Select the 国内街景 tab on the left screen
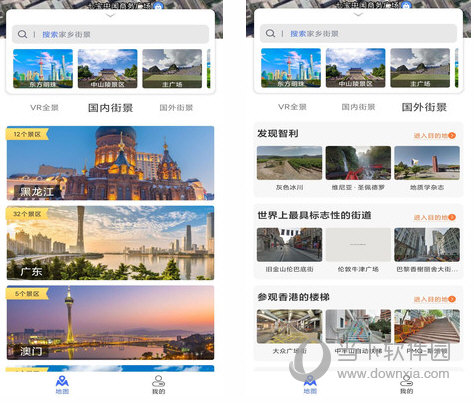The width and height of the screenshot is (474, 403). 110,108
